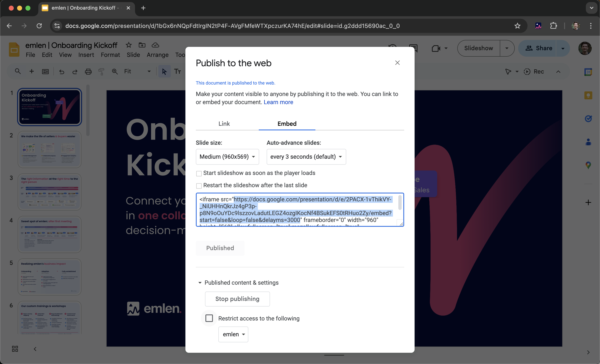The width and height of the screenshot is (600, 364).
Task: Open the Insert menu
Action: point(86,55)
